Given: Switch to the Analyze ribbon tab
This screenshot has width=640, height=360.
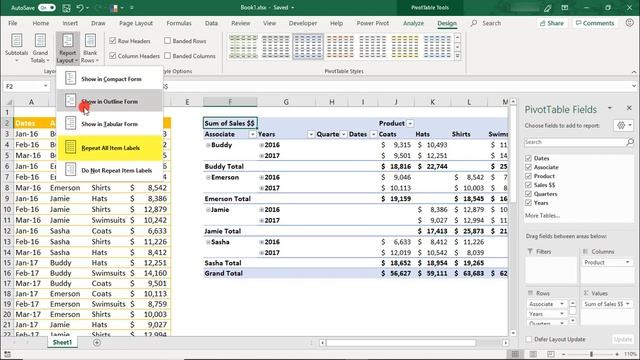Looking at the screenshot, I should pyautogui.click(x=413, y=23).
